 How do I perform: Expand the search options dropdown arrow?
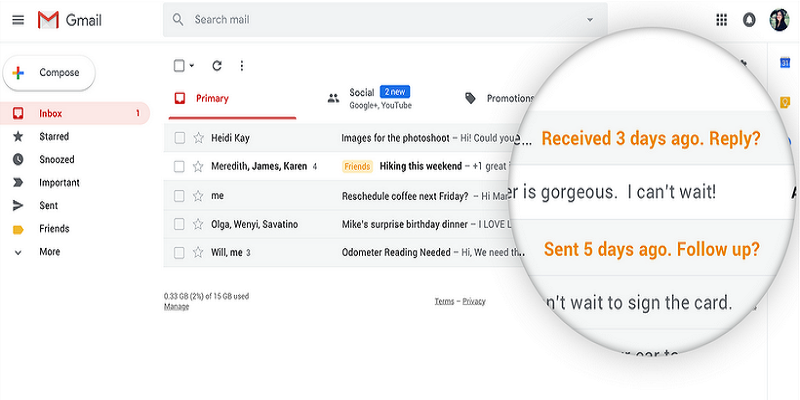[590, 20]
